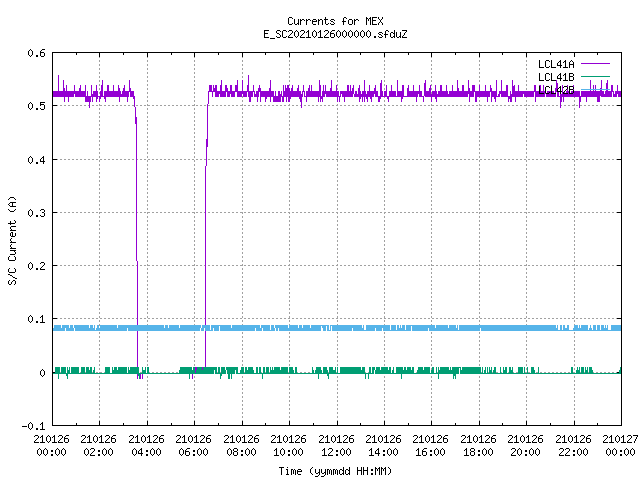This screenshot has height=480, width=640.
Task: Select the filename E_SC20210126000000.sfduZ
Action: [x=335, y=34]
